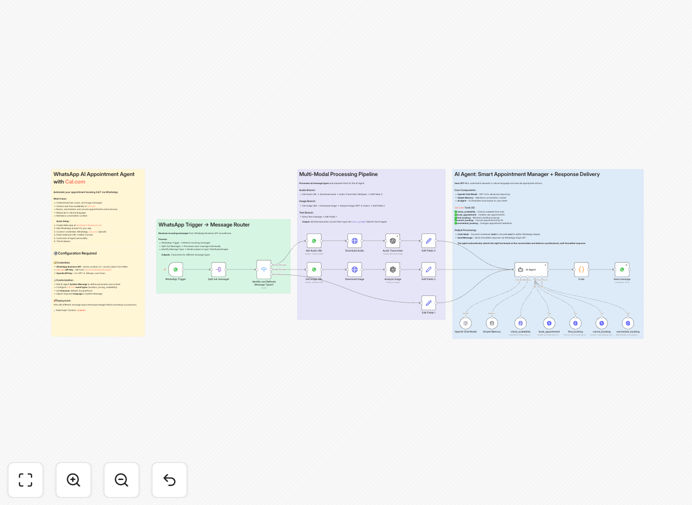The image size is (692, 505).
Task: Select the Code node with braces icon
Action: tap(581, 269)
